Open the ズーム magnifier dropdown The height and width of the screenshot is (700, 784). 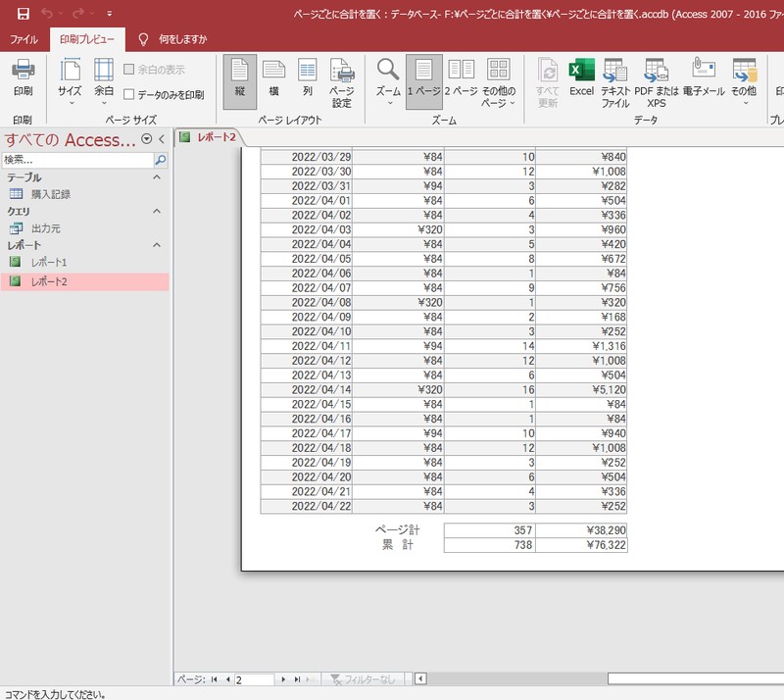(388, 81)
